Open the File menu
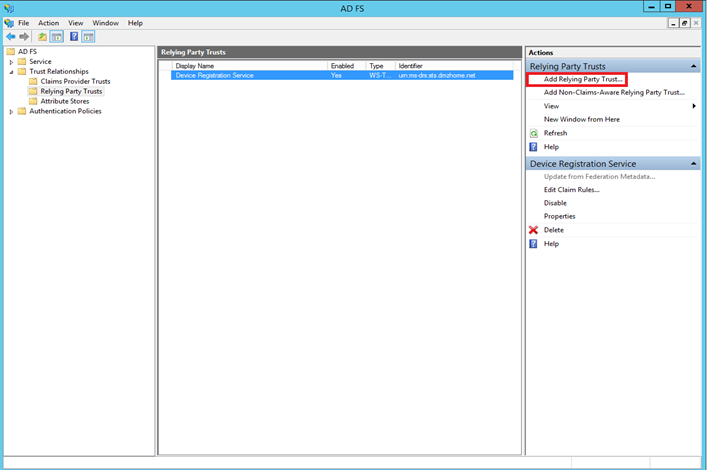This screenshot has width=707, height=470. 23,23
